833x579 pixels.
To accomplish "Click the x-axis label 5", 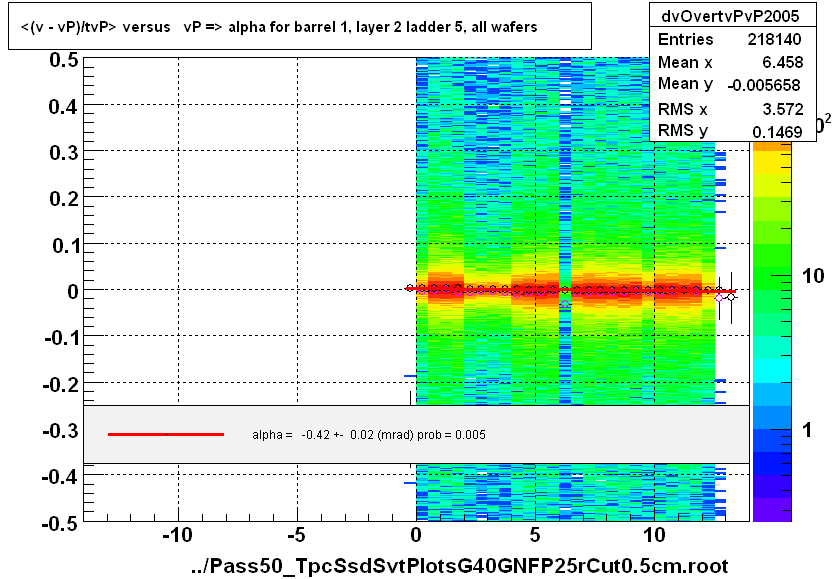I will point(535,535).
